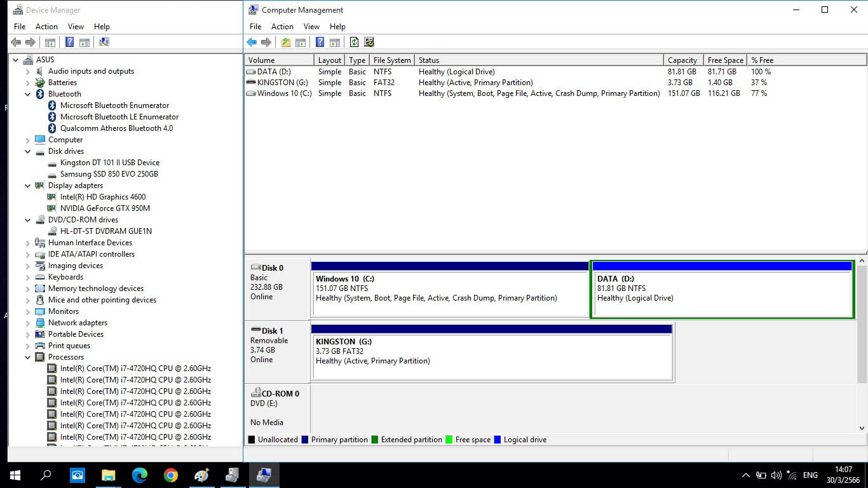
Task: Select KINGSTON (G:) row in volume list
Action: (x=555, y=83)
